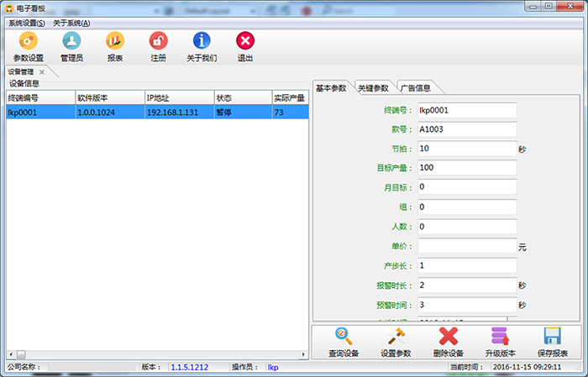Open the 参数设置 toolbar icon
The image size is (588, 377).
pyautogui.click(x=28, y=41)
